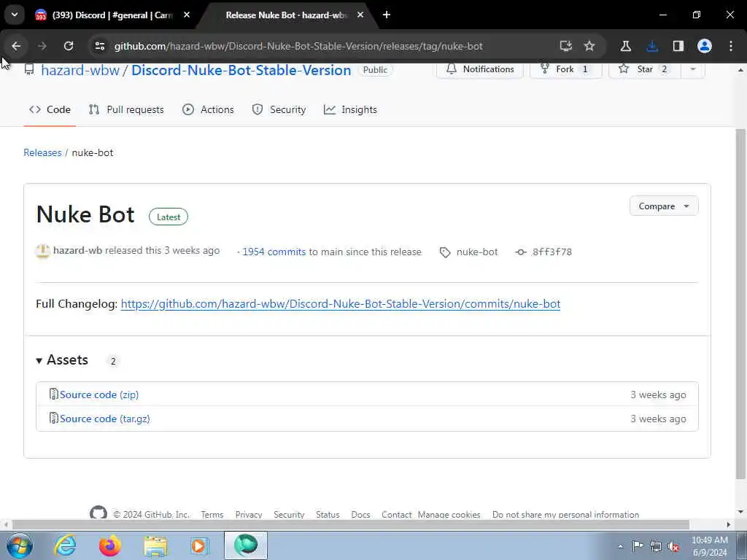
Task: Click the address bar URL field
Action: (x=298, y=46)
